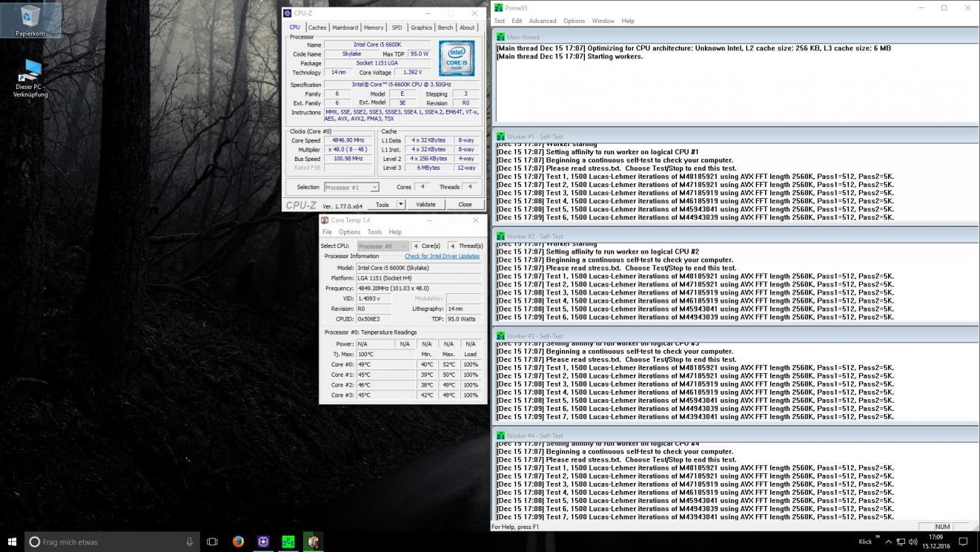Click the CPU-Z title bar icon

point(288,13)
